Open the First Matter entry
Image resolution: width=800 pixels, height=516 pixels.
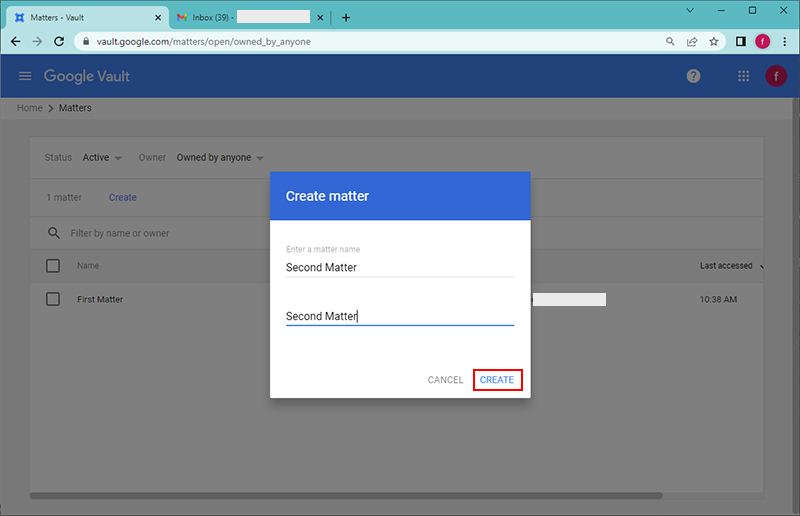pos(100,300)
